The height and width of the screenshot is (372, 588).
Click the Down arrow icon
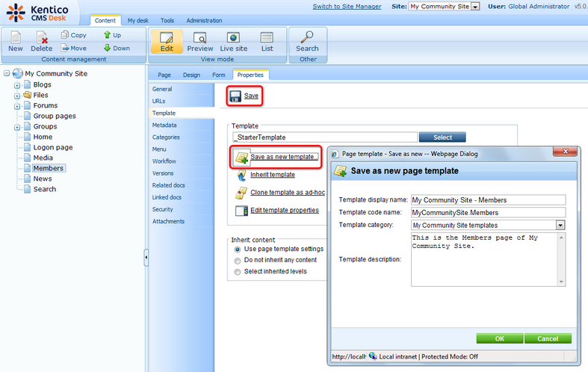tap(108, 48)
